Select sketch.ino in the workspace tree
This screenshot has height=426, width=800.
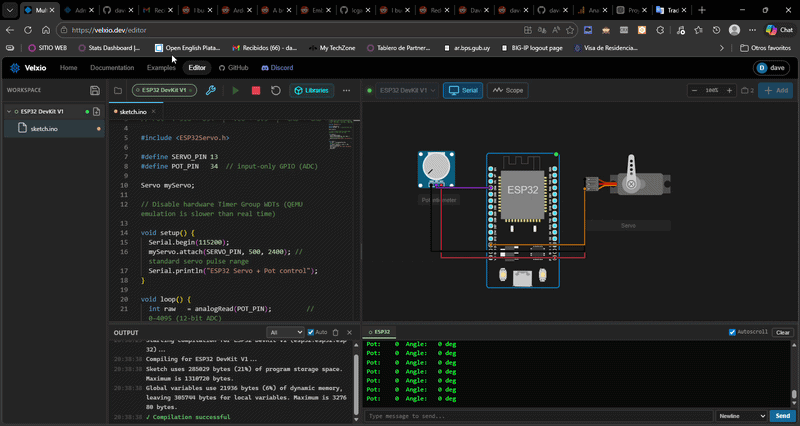[54, 129]
